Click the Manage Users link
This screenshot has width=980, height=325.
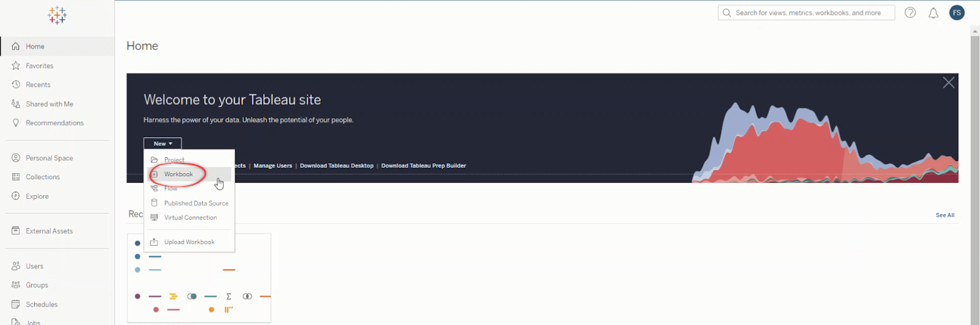tap(273, 166)
